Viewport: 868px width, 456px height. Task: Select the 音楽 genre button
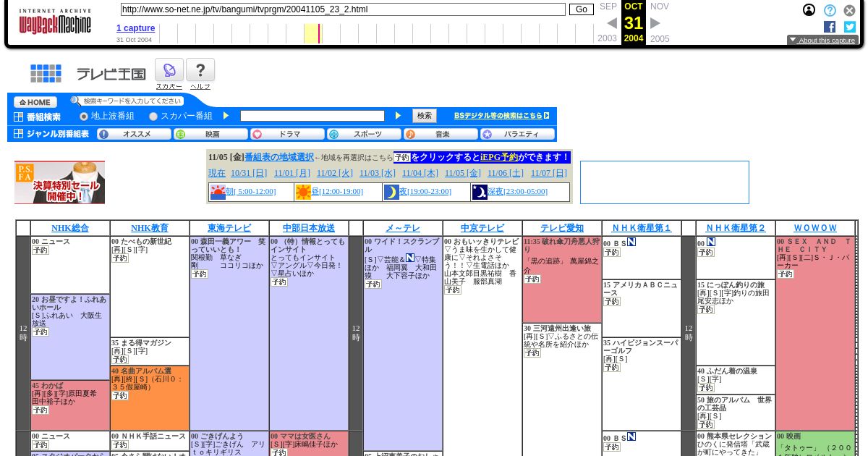(x=441, y=134)
